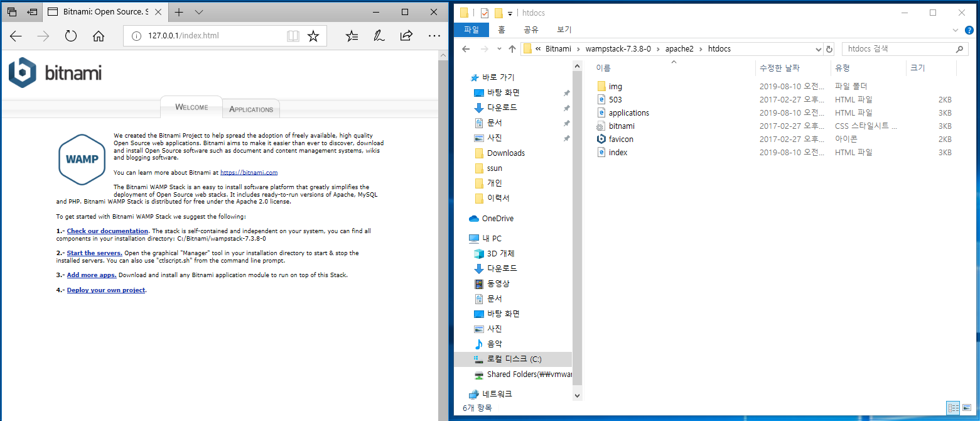Select the img folder
This screenshot has width=980, height=421.
615,86
